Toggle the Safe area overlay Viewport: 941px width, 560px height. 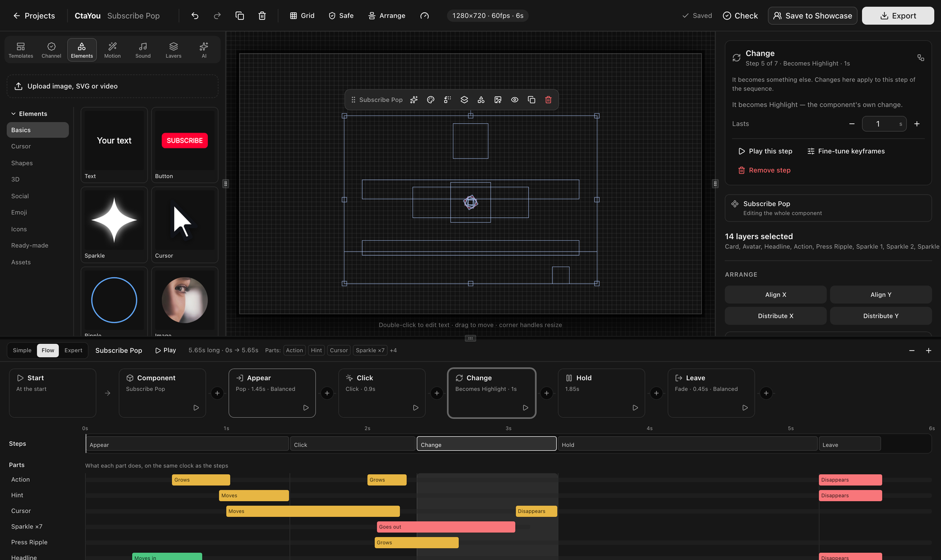(x=341, y=16)
